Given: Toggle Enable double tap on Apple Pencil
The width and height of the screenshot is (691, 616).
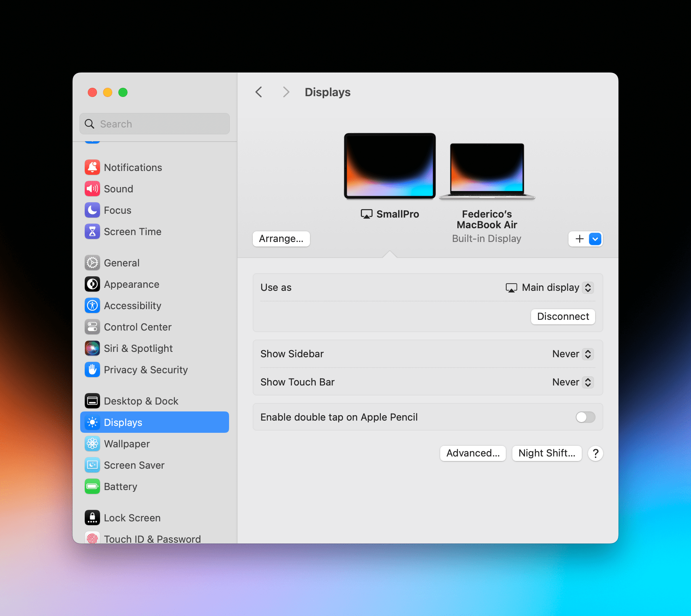Looking at the screenshot, I should coord(585,417).
